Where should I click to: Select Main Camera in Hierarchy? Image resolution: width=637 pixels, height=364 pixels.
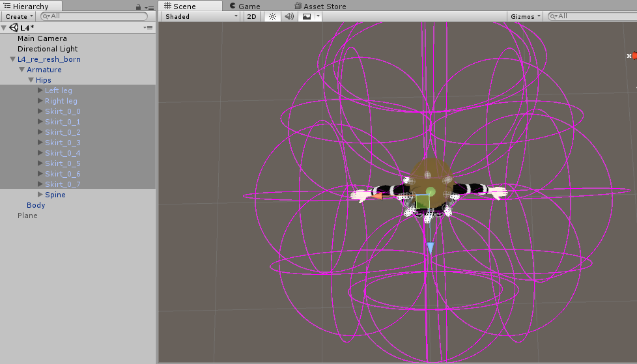coord(42,38)
